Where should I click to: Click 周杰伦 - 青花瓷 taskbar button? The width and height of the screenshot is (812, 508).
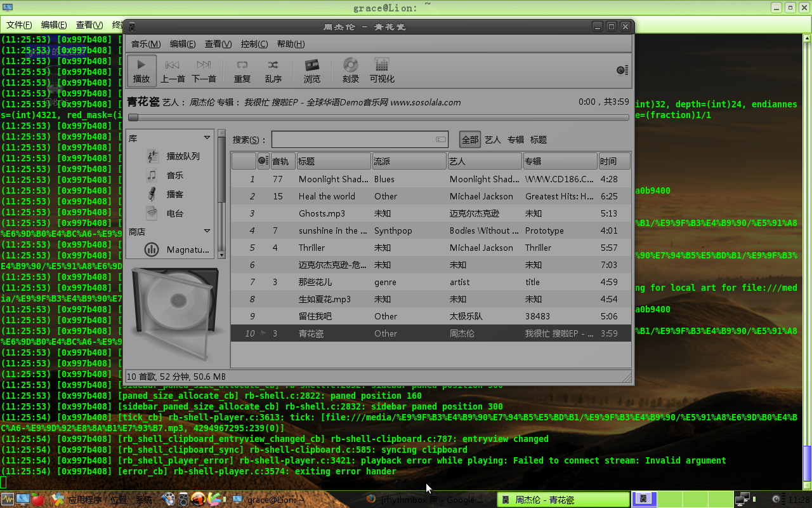pyautogui.click(x=563, y=500)
